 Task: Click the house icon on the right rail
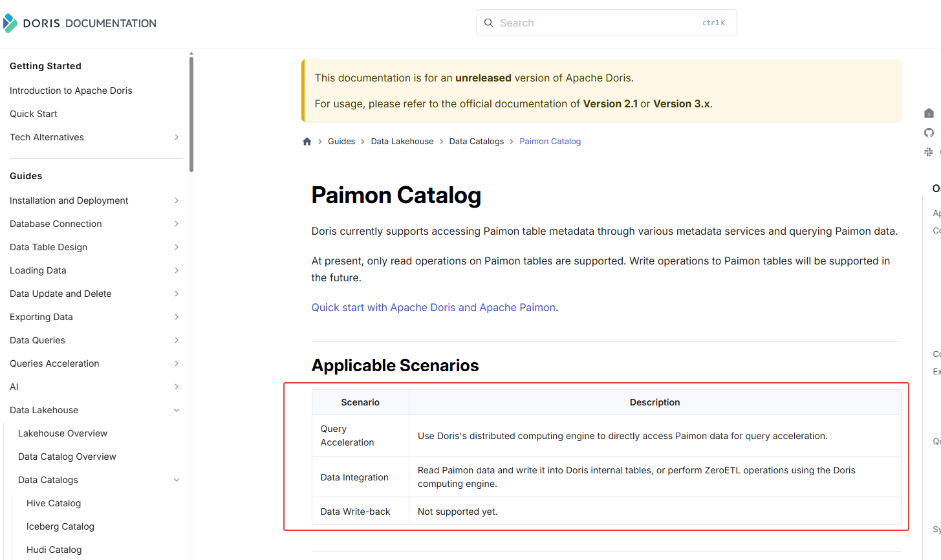(x=929, y=113)
